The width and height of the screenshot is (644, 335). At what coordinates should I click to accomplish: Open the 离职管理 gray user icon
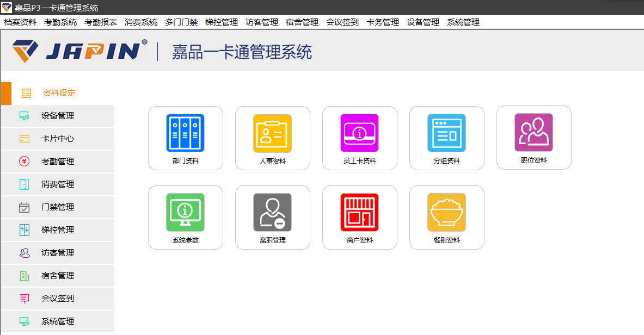(272, 212)
